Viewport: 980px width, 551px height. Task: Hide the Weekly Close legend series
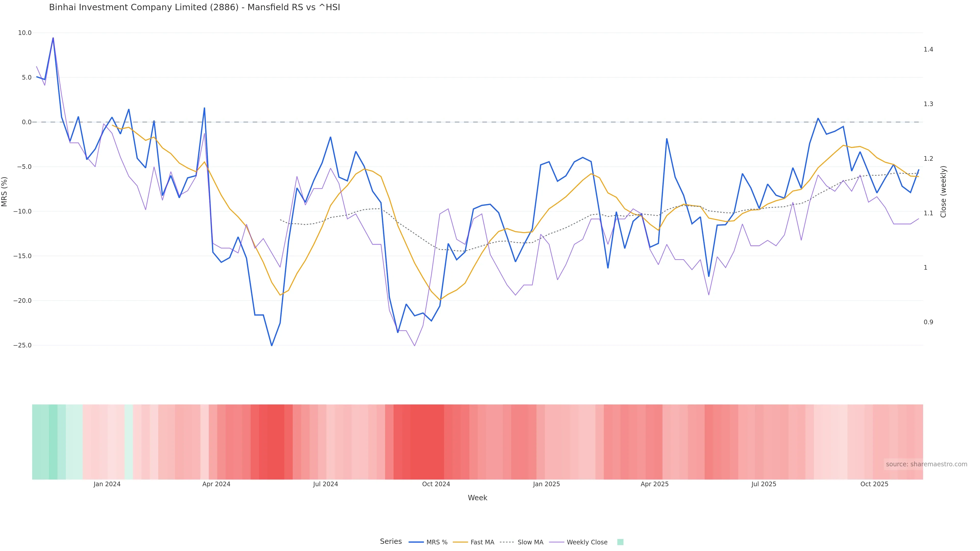(x=587, y=542)
